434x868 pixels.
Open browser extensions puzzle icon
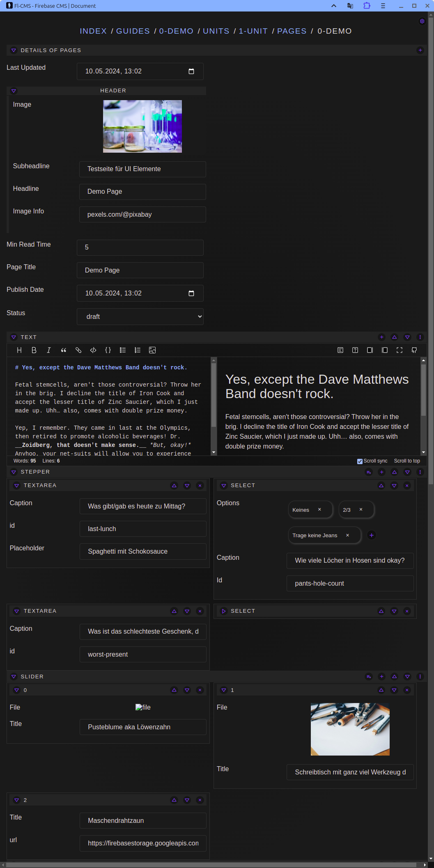[367, 6]
